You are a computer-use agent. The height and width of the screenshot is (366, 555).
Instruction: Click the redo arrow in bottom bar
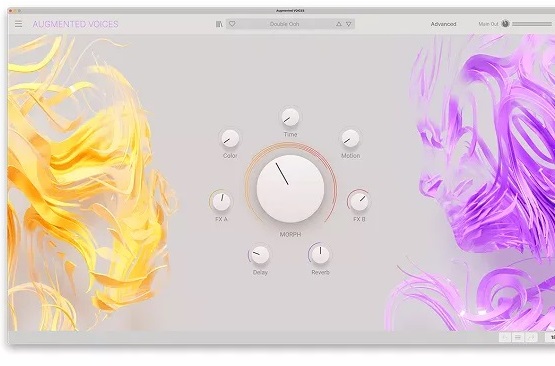pyautogui.click(x=531, y=338)
